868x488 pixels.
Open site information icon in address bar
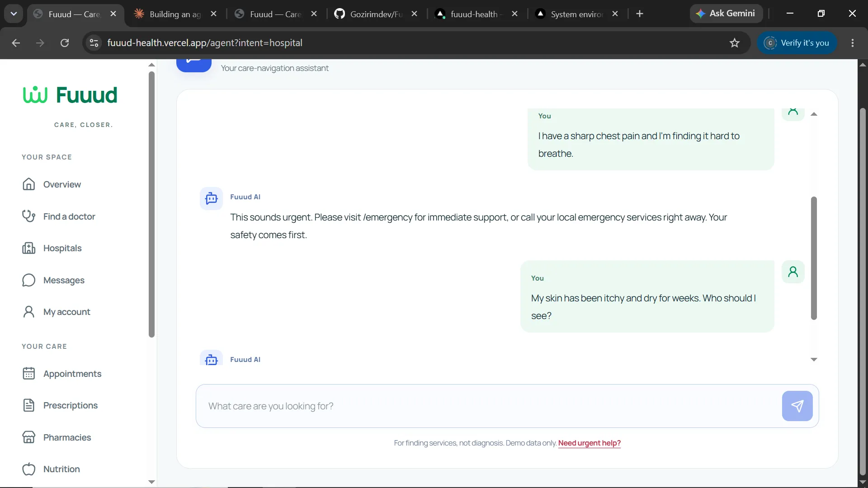[94, 43]
